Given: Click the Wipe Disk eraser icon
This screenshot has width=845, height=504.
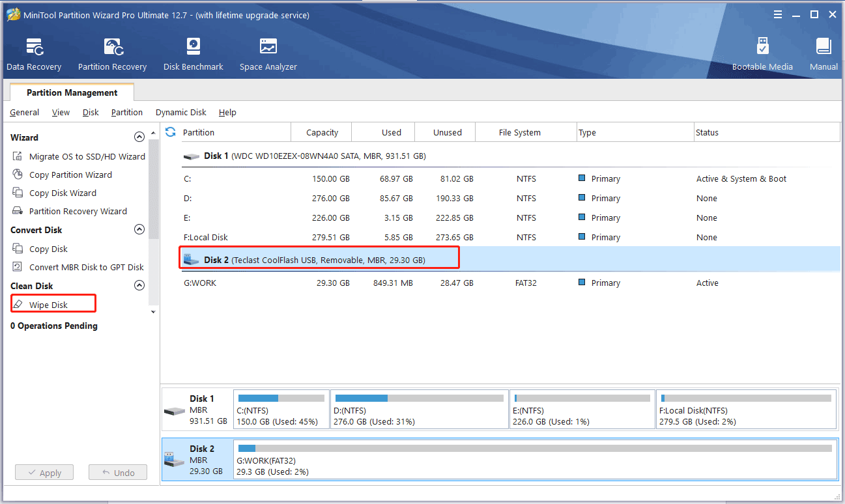Looking at the screenshot, I should tap(18, 305).
